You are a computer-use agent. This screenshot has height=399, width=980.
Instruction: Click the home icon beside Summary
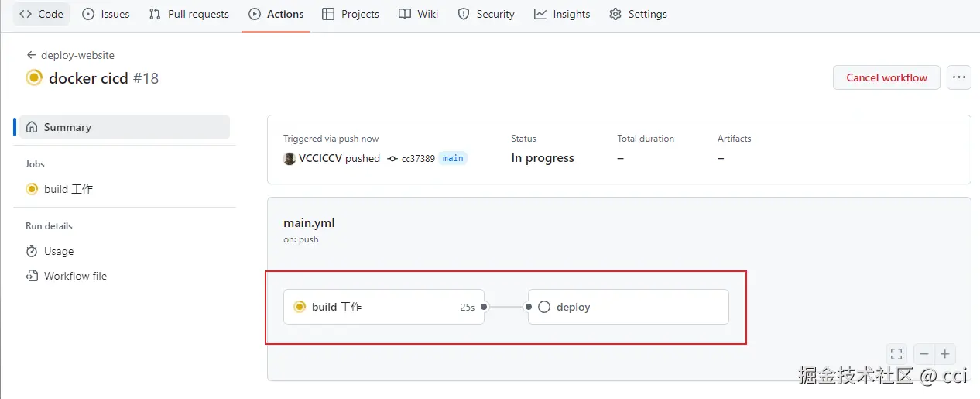(32, 127)
